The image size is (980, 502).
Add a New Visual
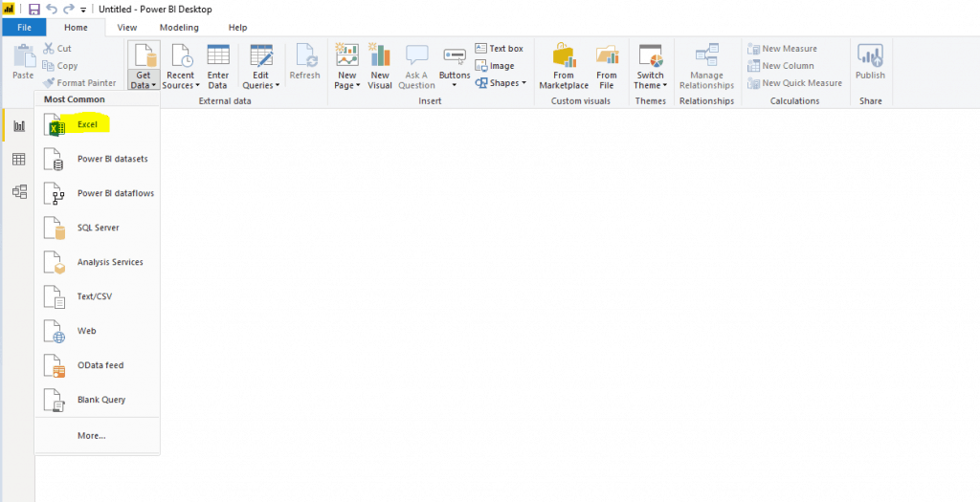point(379,66)
